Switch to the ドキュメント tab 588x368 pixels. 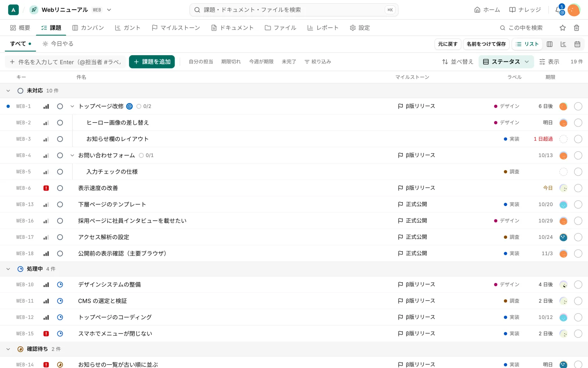point(233,28)
